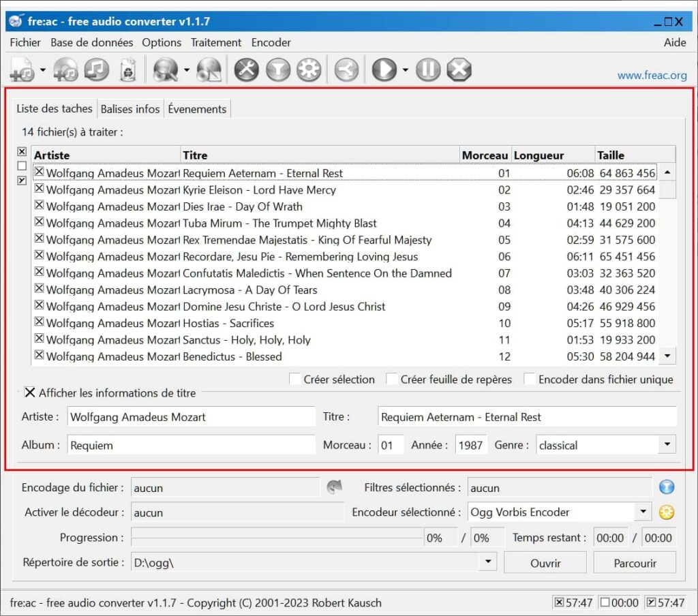Click the fre:ac logo in title bar

click(x=16, y=21)
